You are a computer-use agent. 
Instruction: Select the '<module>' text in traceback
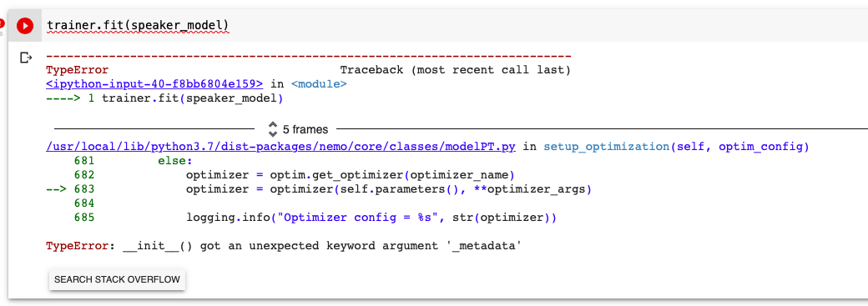click(x=319, y=84)
